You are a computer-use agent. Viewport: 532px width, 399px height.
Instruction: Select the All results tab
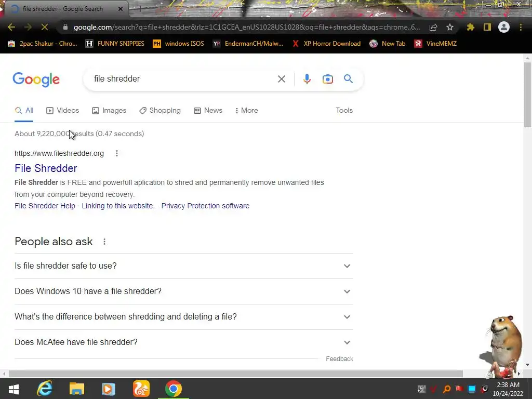coord(24,111)
